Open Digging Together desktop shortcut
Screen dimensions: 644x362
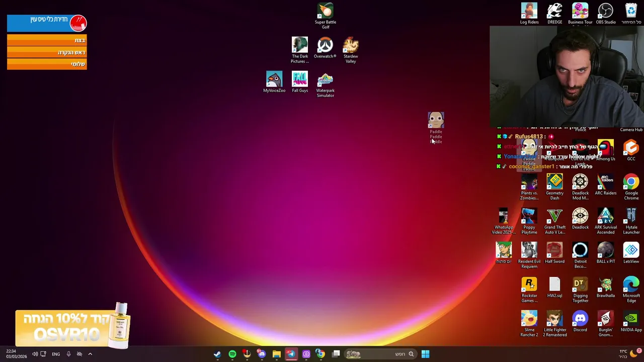pyautogui.click(x=580, y=290)
